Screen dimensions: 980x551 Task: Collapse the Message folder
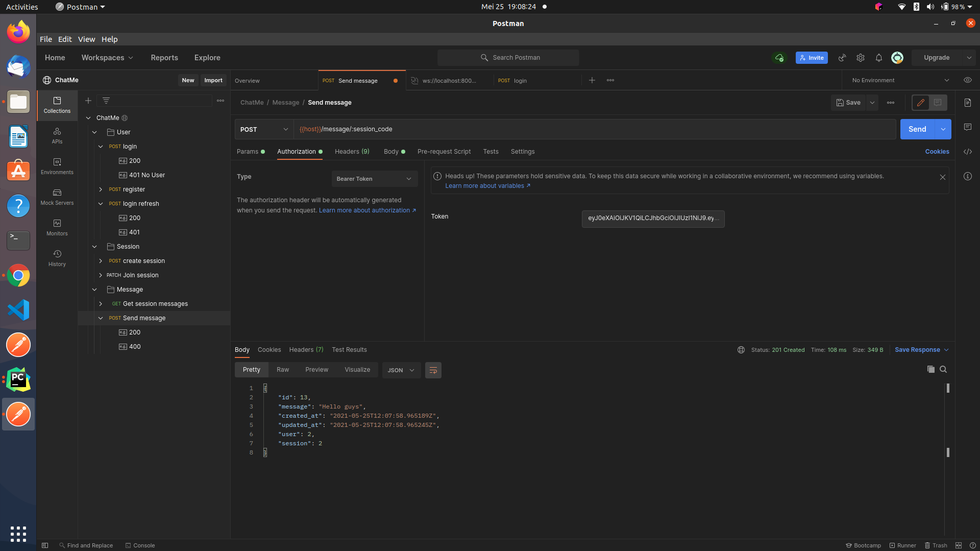94,290
